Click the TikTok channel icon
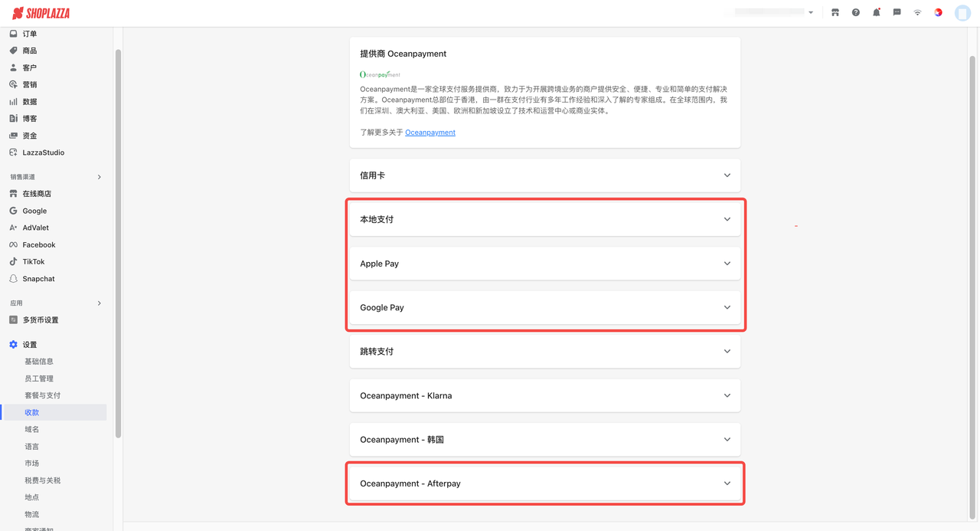980x531 pixels. tap(13, 261)
